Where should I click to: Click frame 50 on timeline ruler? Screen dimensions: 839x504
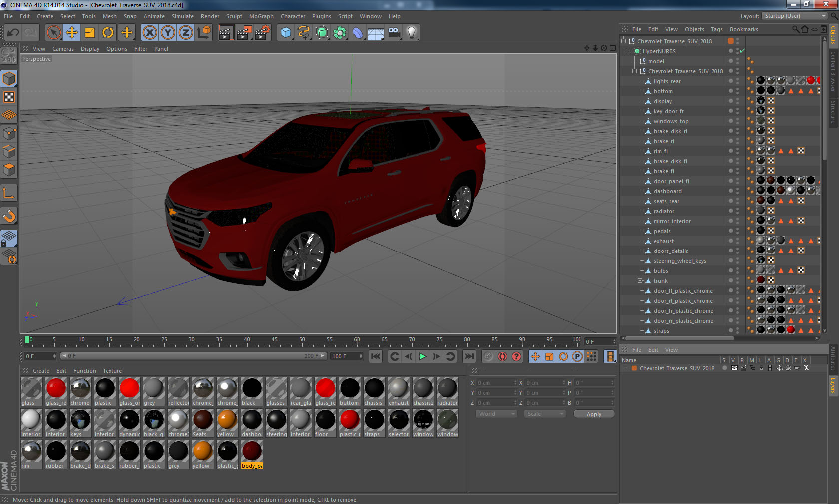point(302,340)
